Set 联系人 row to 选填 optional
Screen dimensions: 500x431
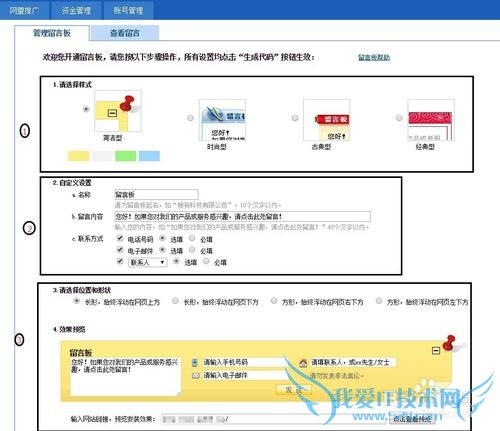click(176, 261)
